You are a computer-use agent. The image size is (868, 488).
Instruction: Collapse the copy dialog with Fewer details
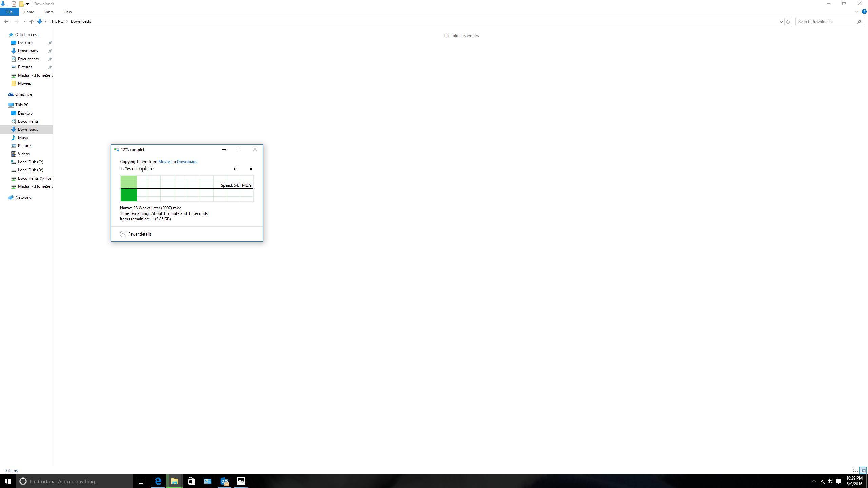[x=135, y=234]
